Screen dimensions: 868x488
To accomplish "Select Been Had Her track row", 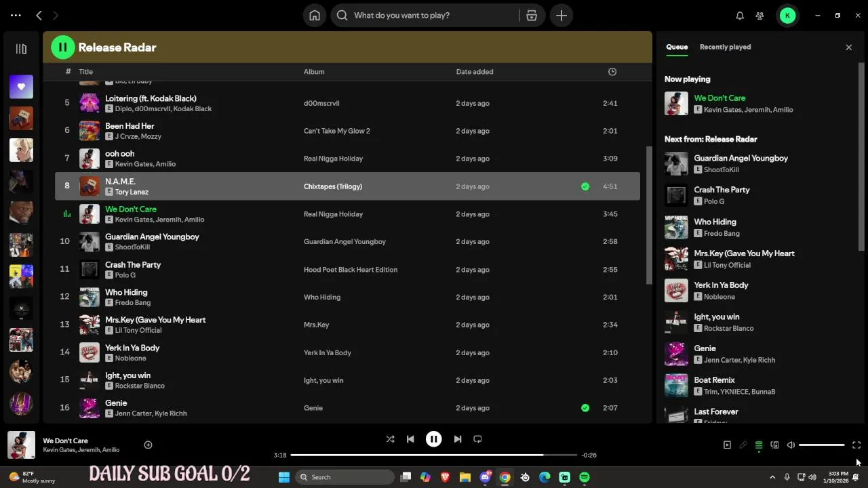I will (x=347, y=131).
